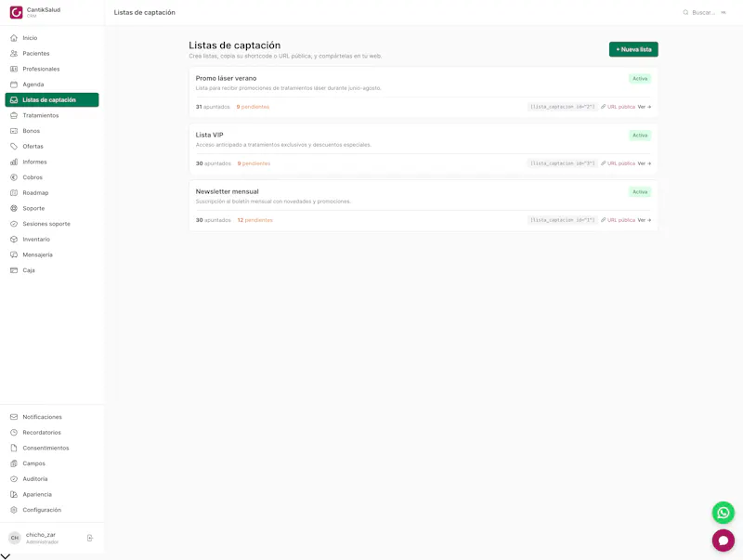This screenshot has height=560, width=743.
Task: Create a list with Nueva lista button
Action: (633, 49)
